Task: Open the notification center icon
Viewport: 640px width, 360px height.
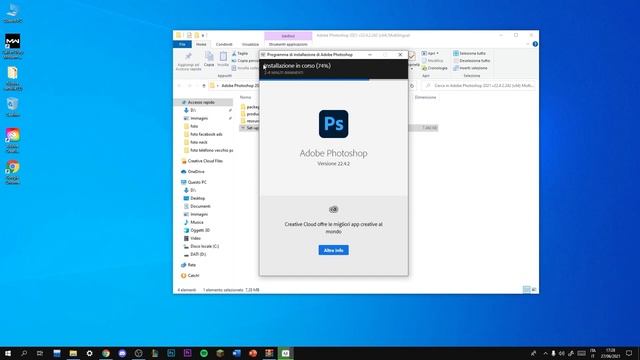Action: point(629,353)
